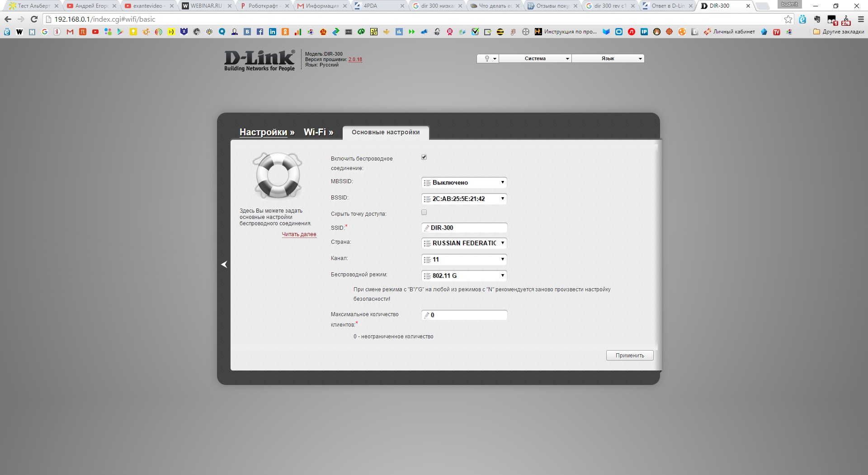The image size is (868, 475).
Task: Go to Настройки breadcrumb link
Action: tap(264, 132)
